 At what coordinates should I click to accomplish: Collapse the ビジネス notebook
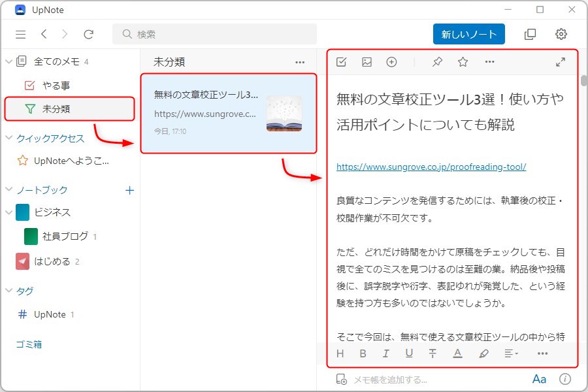pos(8,212)
